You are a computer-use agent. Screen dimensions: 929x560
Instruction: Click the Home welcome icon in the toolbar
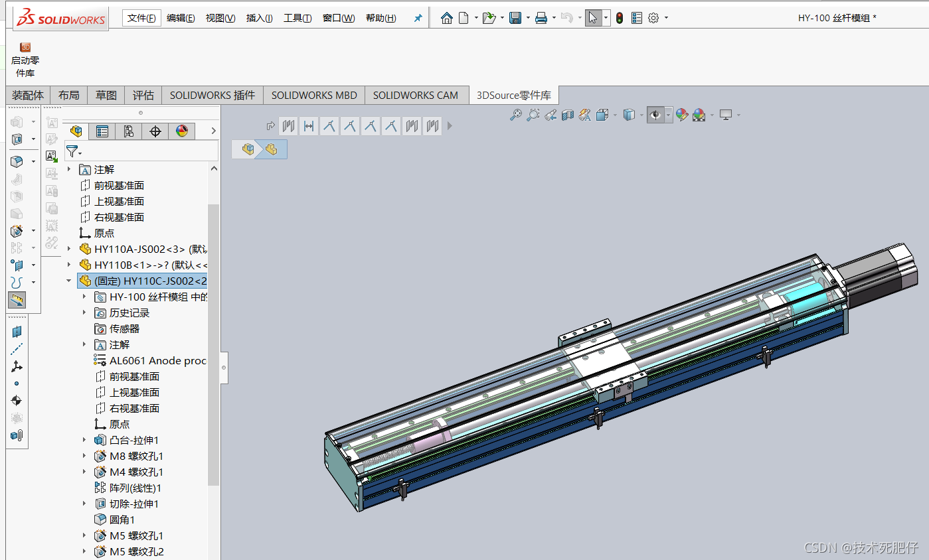446,18
